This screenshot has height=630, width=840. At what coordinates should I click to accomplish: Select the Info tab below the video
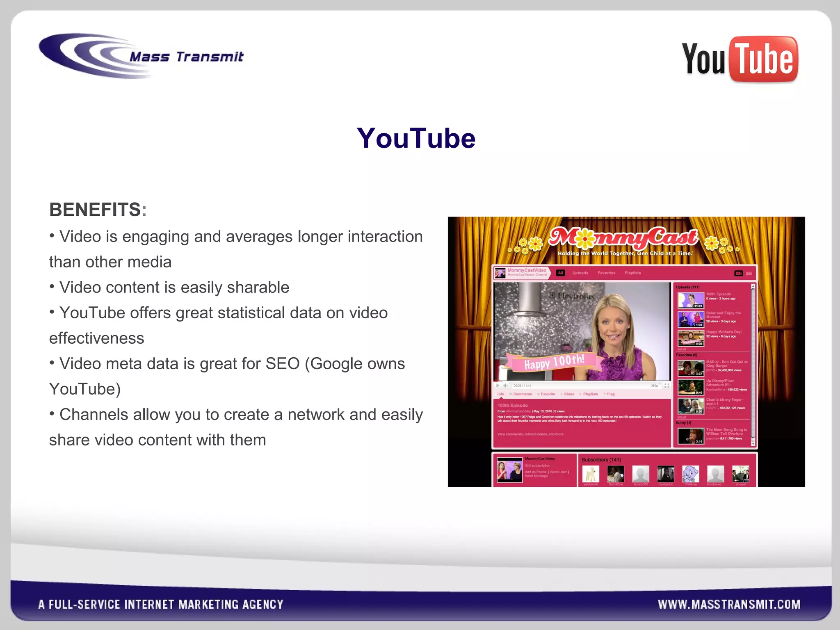(x=501, y=394)
